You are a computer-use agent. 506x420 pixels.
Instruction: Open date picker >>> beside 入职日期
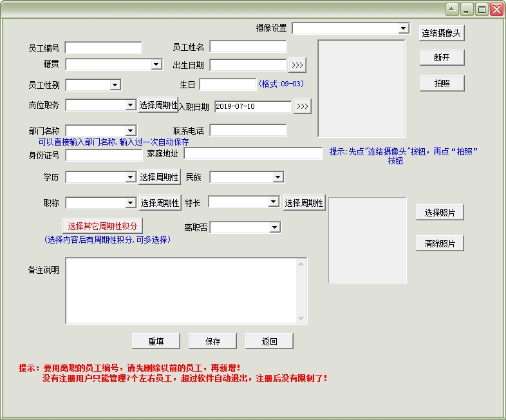tap(303, 106)
